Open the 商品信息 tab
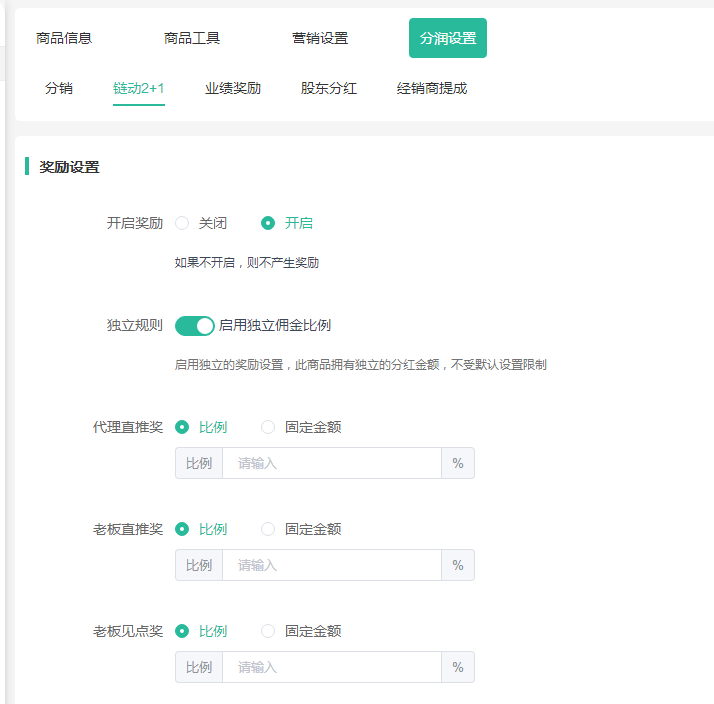Image resolution: width=714 pixels, height=704 pixels. (64, 38)
